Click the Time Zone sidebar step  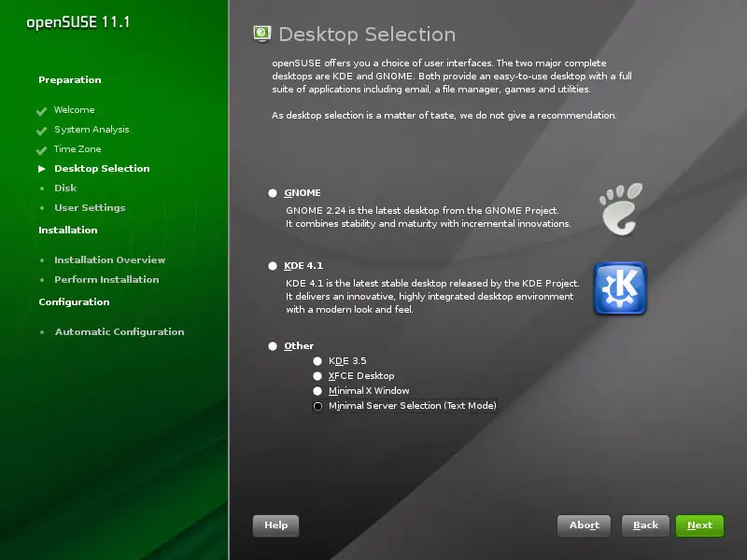[x=78, y=149]
